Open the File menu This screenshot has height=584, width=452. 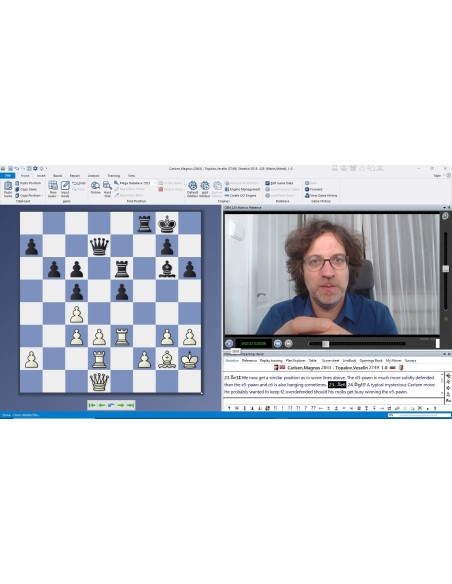click(x=7, y=175)
